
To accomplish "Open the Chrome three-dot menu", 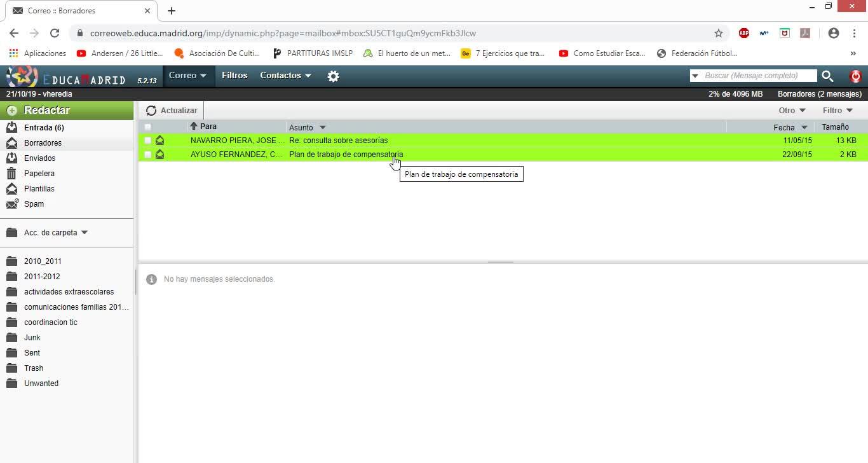I will pyautogui.click(x=855, y=33).
